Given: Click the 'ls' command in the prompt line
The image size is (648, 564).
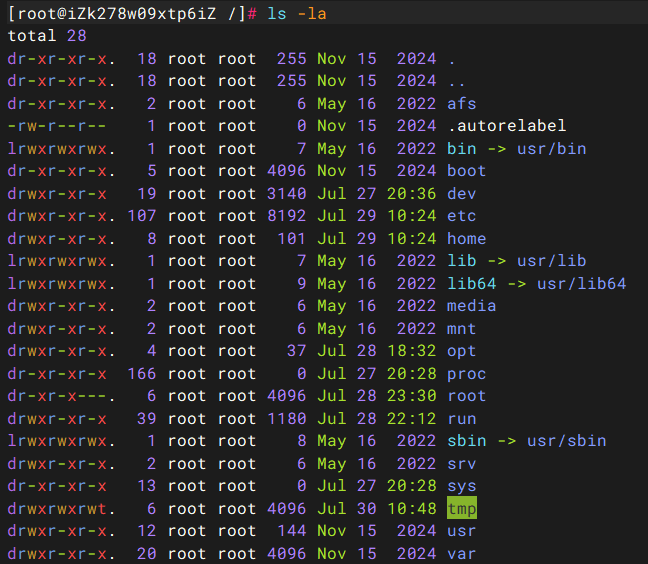Looking at the screenshot, I should point(276,14).
